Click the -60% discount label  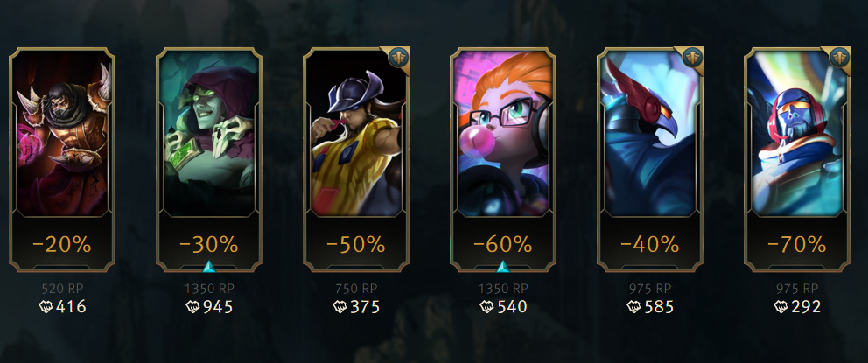(x=502, y=244)
